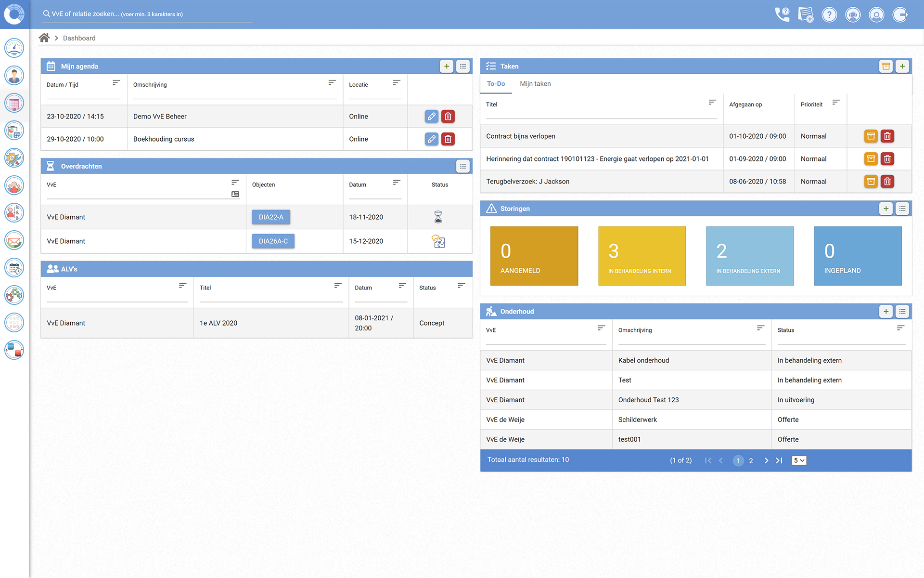Open the tools and maintenance sidebar icon
924x578 pixels.
pos(14,158)
